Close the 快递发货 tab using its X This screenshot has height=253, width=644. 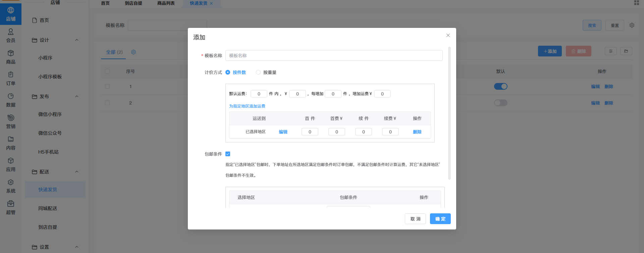[x=211, y=3]
